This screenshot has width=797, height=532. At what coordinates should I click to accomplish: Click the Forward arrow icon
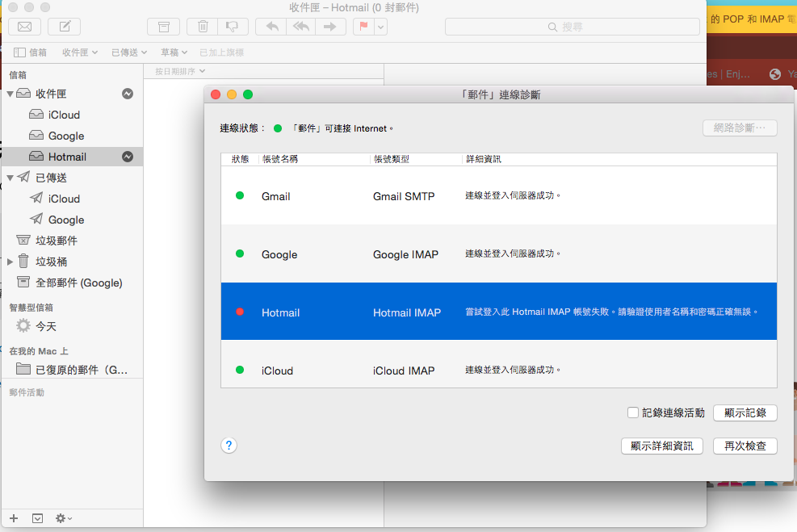pyautogui.click(x=330, y=27)
